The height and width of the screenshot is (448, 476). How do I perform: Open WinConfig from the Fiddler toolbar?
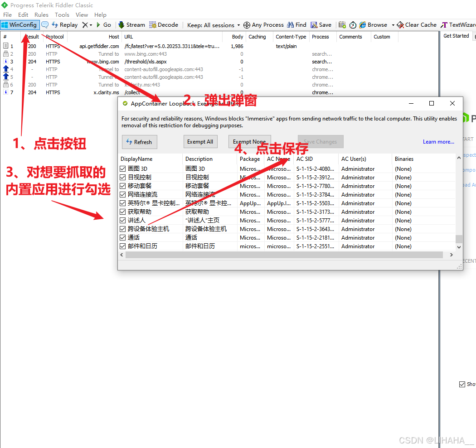click(x=20, y=25)
